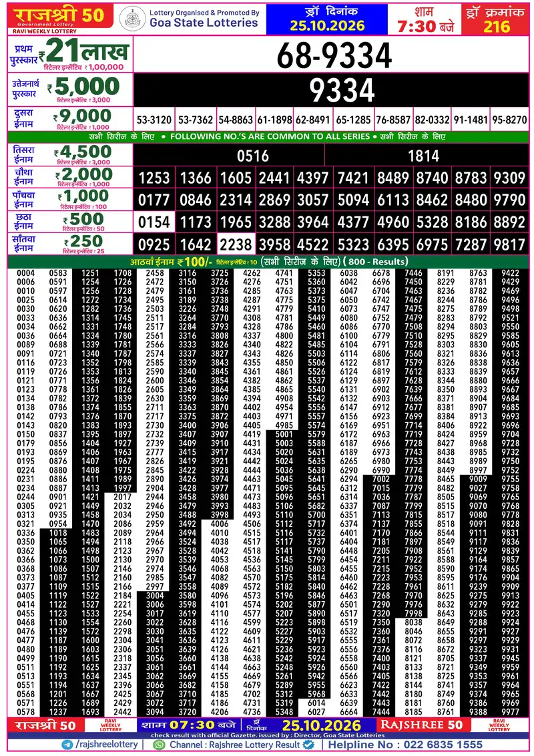
Task: Select consolation number 9334 in black bar
Action: coord(342,90)
